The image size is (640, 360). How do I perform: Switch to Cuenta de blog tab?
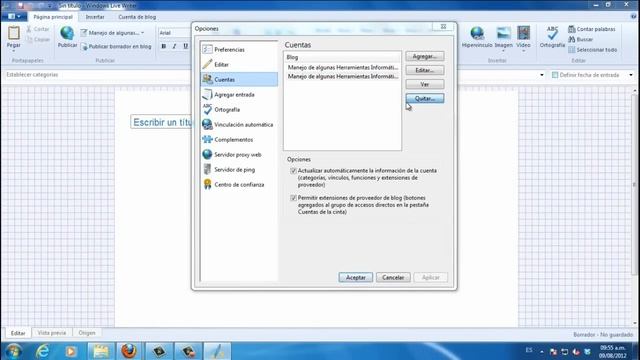pos(137,17)
